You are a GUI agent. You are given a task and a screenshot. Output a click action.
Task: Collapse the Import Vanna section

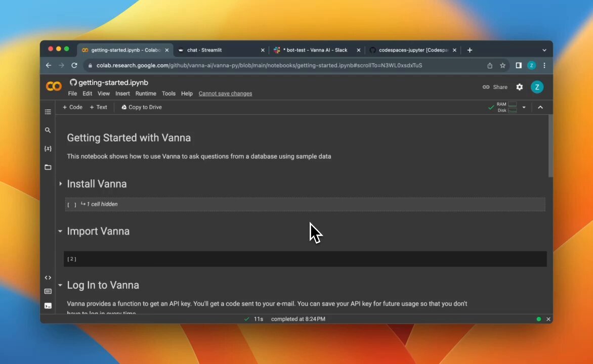(60, 231)
